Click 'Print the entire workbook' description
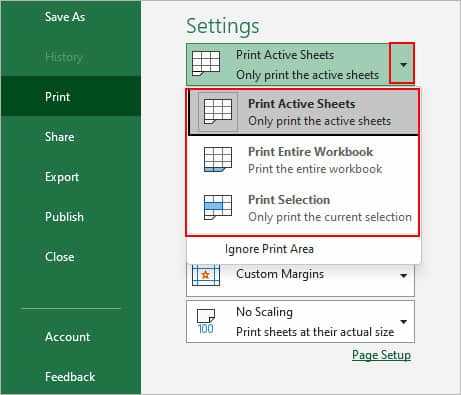The width and height of the screenshot is (461, 395). [315, 169]
